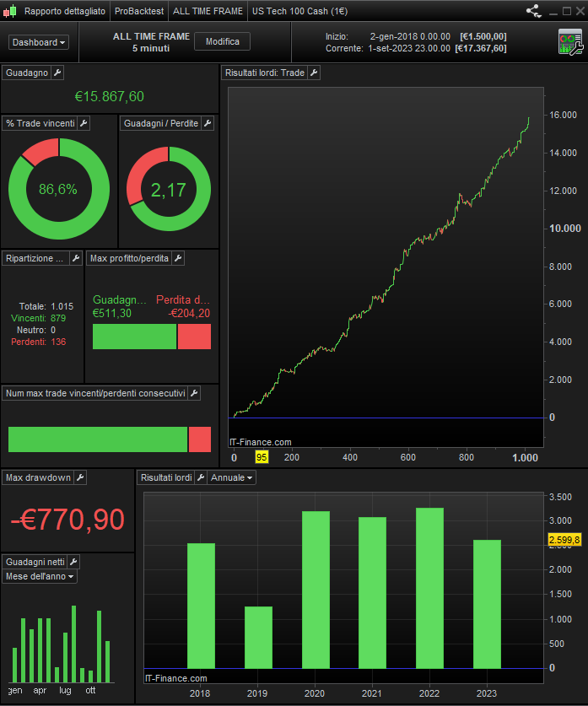Viewport: 588px width, 706px height.
Task: Click the Modifica button
Action: coord(223,41)
